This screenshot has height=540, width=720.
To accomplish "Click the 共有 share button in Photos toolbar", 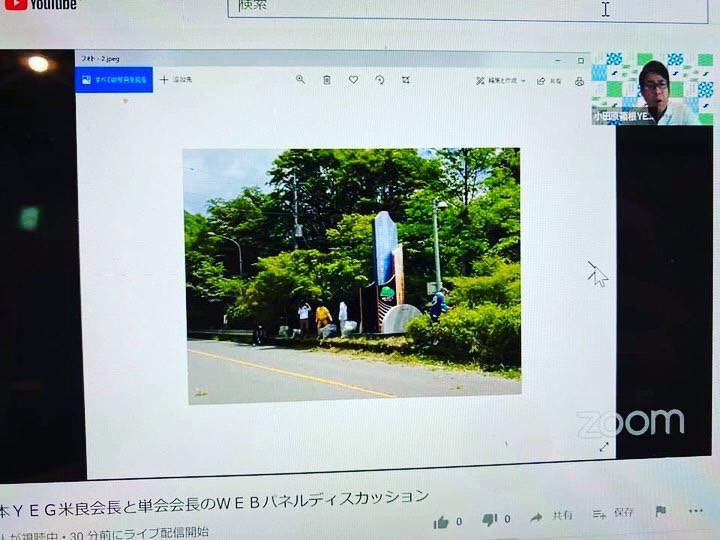I will [549, 81].
